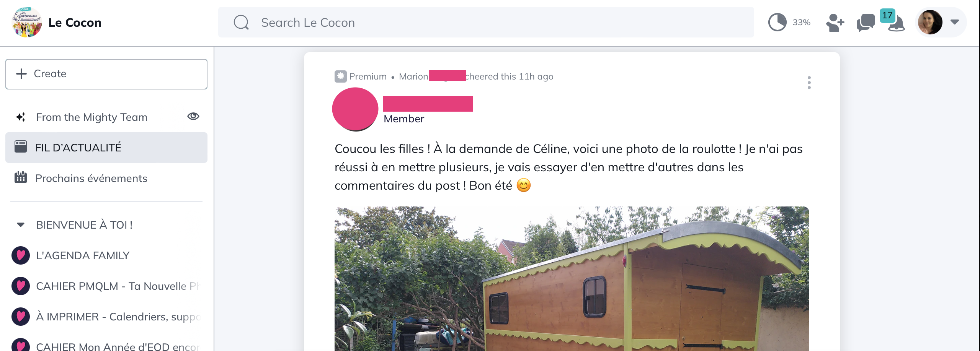Open the user profile avatar menu

point(930,22)
